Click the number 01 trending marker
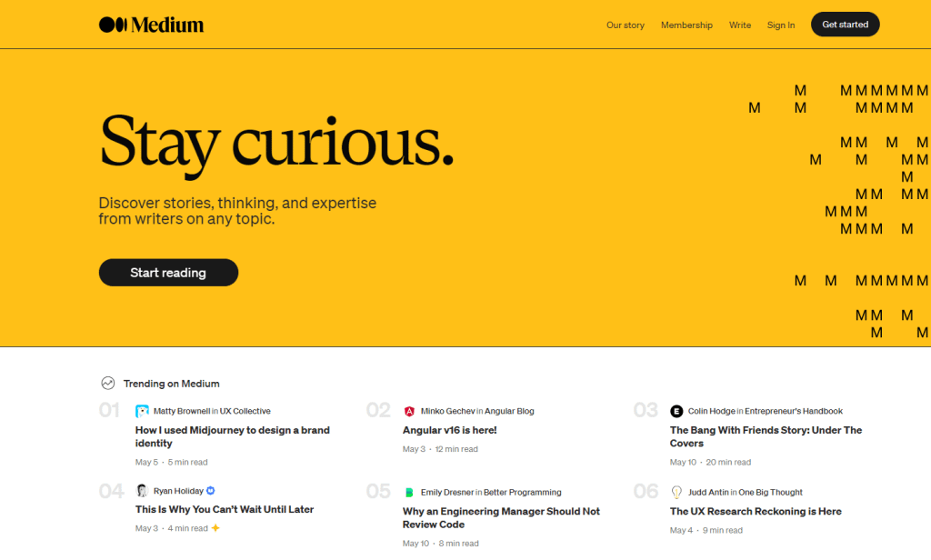Screen dimensions: 931x560 (x=111, y=411)
